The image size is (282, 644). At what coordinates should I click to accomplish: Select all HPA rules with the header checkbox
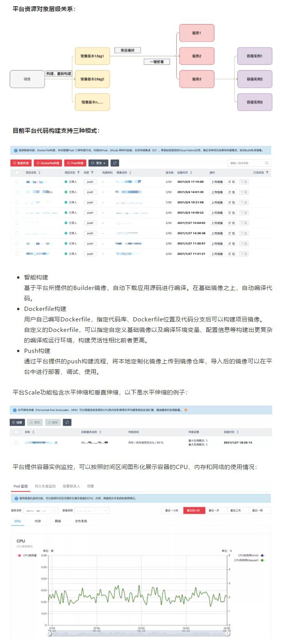(x=16, y=432)
